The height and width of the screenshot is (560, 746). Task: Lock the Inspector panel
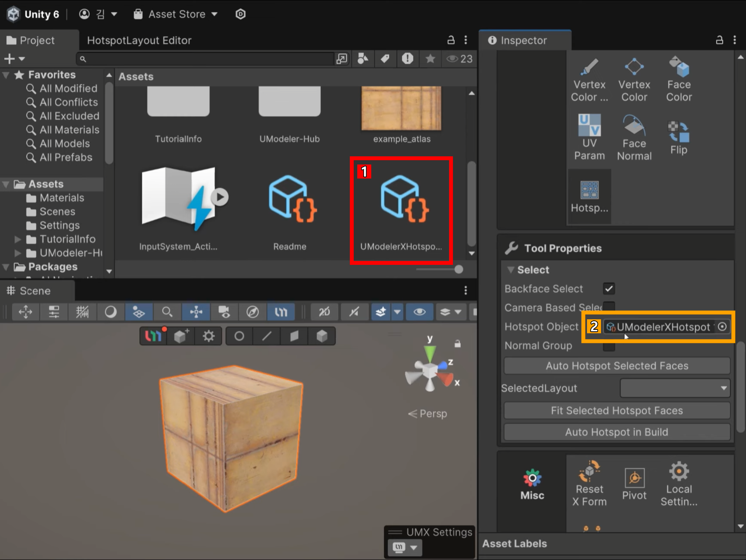click(x=720, y=40)
